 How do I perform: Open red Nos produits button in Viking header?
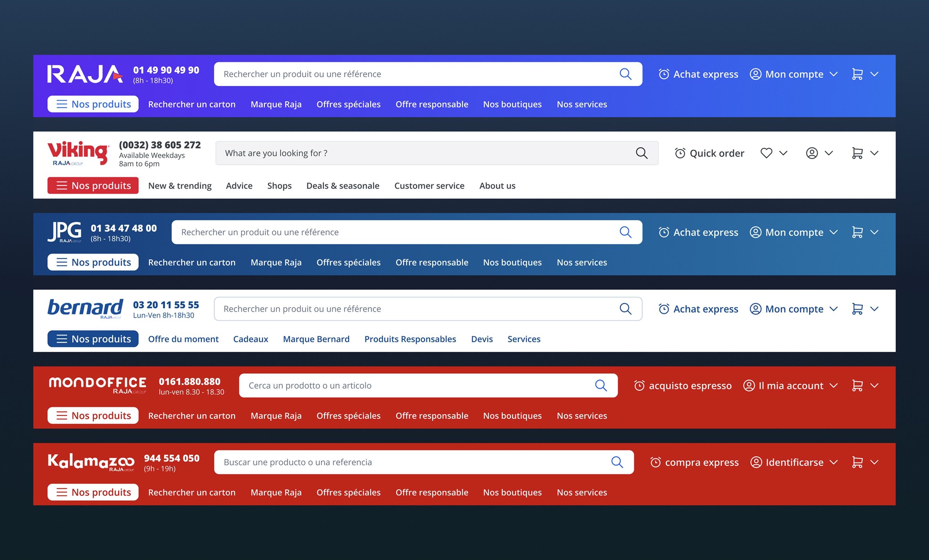pos(93,186)
